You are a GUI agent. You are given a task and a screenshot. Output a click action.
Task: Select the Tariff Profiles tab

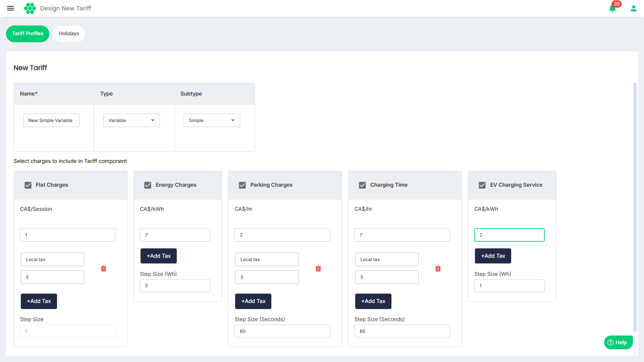28,34
